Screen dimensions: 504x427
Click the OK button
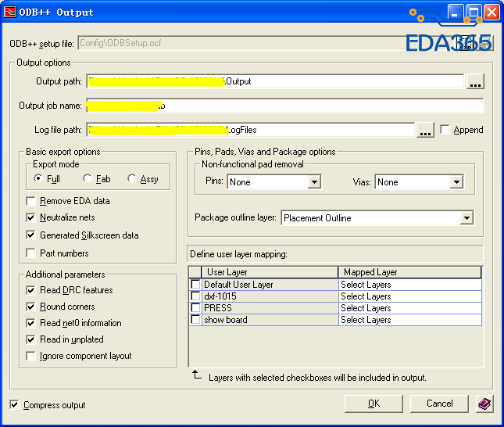374,404
